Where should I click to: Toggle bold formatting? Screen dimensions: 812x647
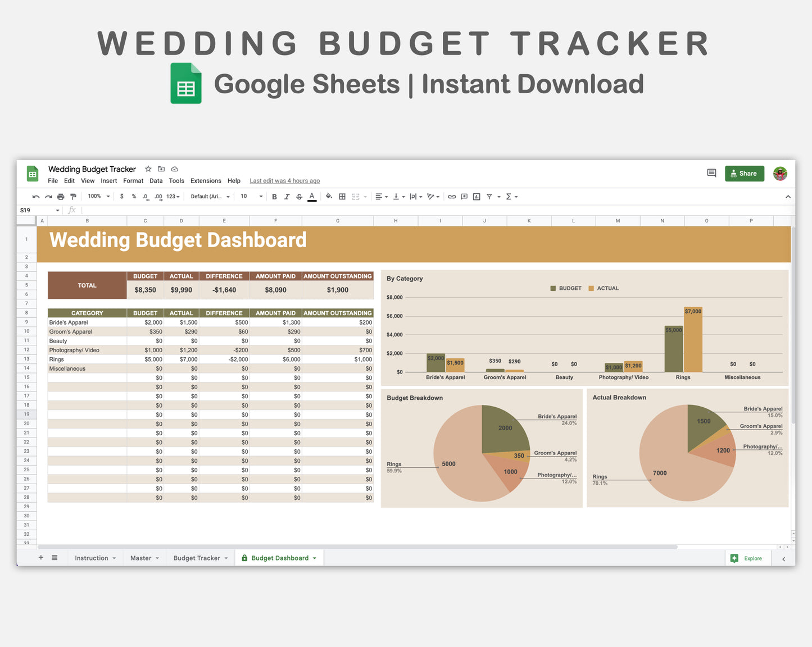tap(274, 197)
